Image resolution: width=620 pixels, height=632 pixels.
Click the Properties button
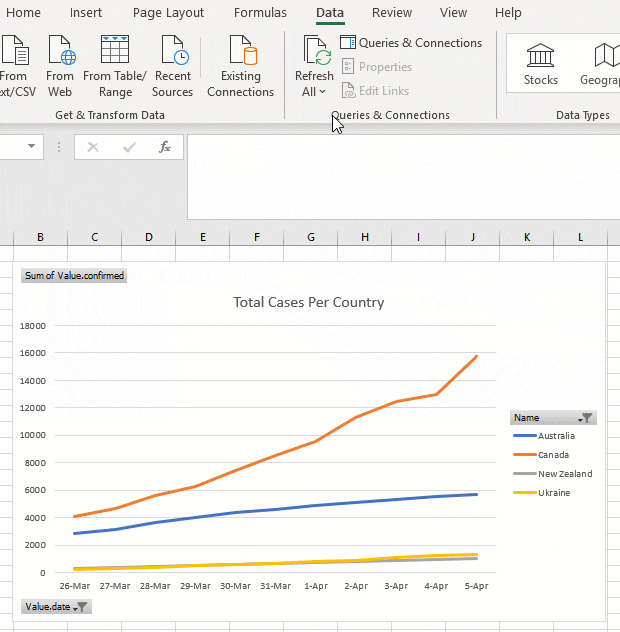point(377,67)
